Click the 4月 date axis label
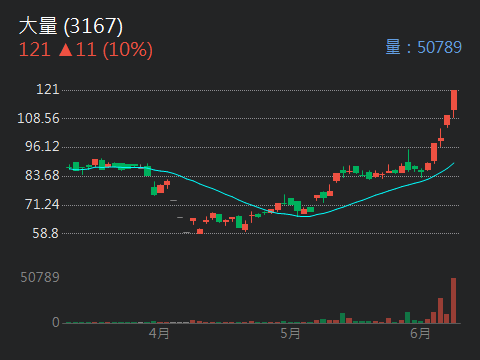Viewport: 480px width, 360px height. click(x=159, y=333)
